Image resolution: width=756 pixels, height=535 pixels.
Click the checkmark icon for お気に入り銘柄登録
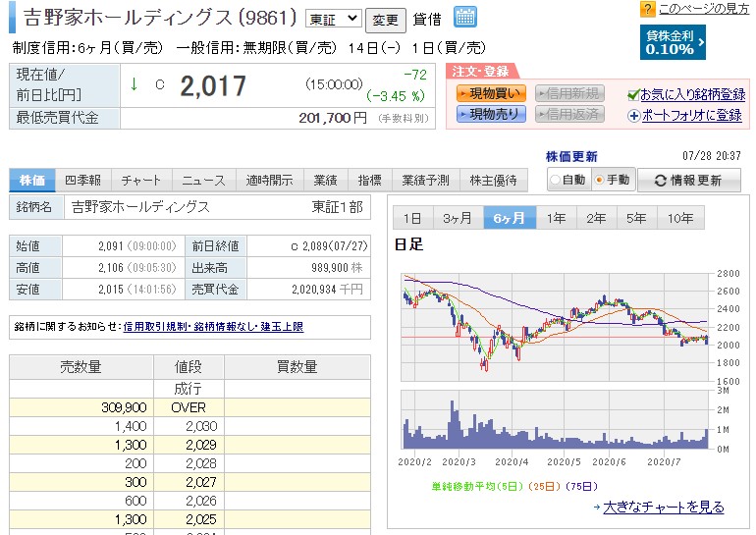point(633,95)
